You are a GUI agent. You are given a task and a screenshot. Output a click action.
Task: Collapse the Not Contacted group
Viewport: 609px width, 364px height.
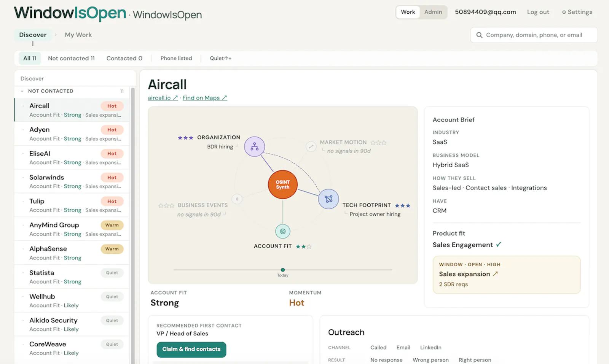point(22,91)
